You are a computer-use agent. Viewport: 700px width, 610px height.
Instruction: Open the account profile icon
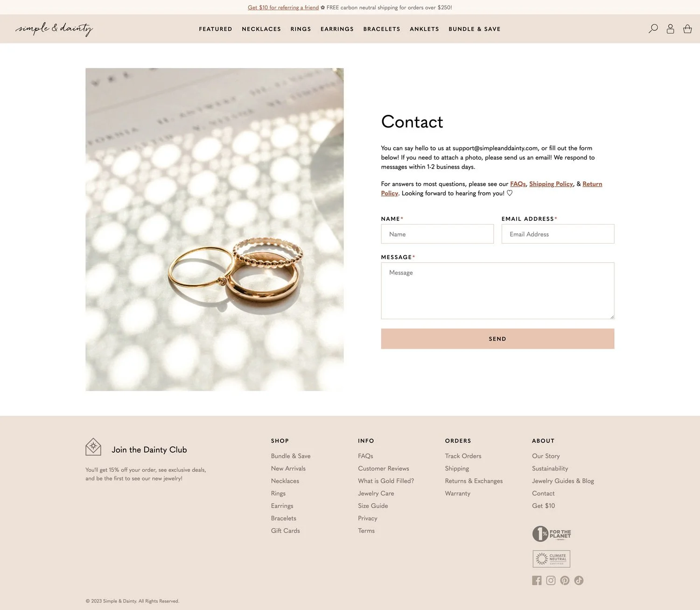(x=670, y=28)
